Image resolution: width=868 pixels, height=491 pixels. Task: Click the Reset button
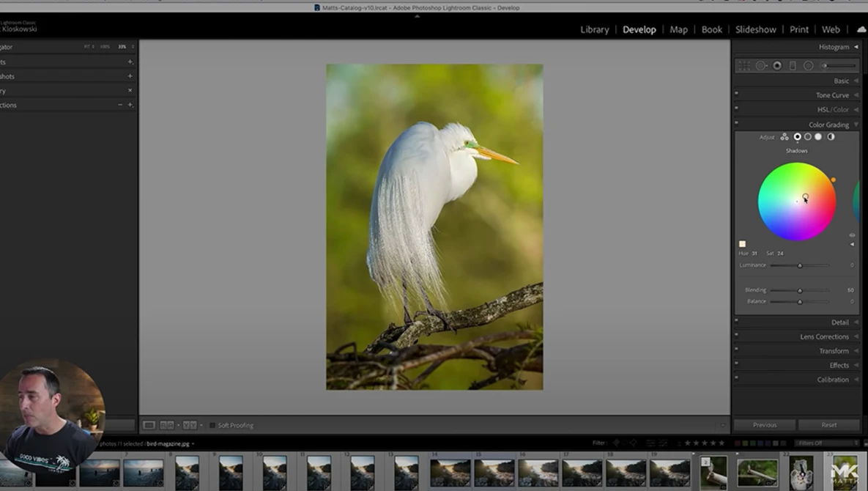[828, 425]
